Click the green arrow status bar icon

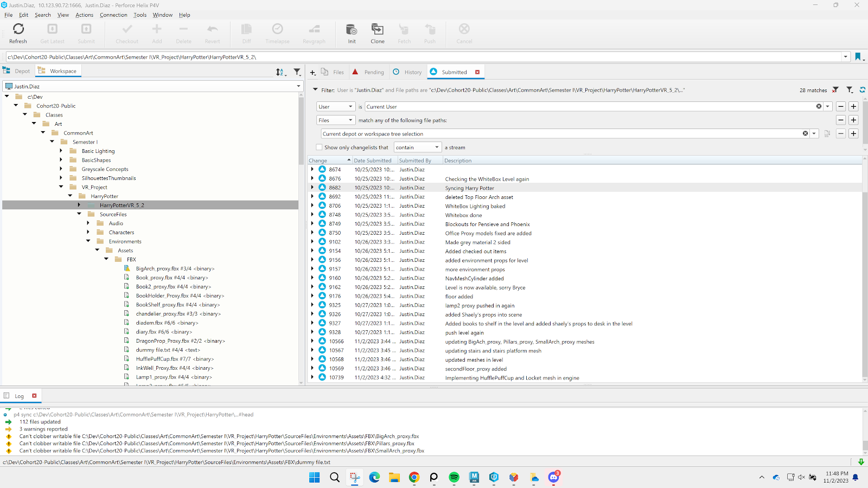click(861, 462)
